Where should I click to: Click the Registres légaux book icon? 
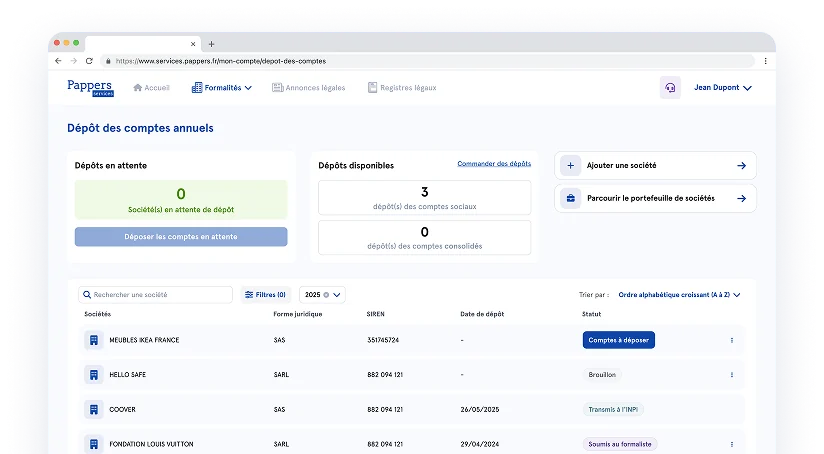click(x=372, y=88)
